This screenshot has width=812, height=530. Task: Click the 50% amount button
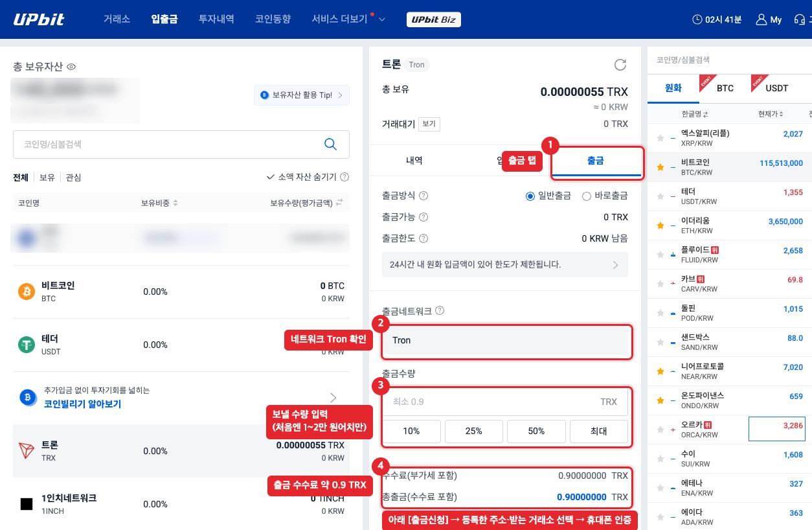tap(536, 431)
